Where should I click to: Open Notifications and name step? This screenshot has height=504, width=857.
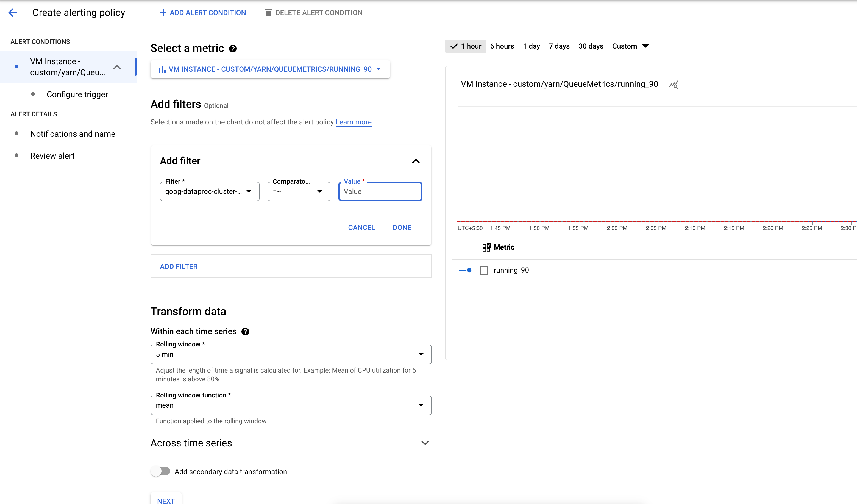tap(73, 134)
